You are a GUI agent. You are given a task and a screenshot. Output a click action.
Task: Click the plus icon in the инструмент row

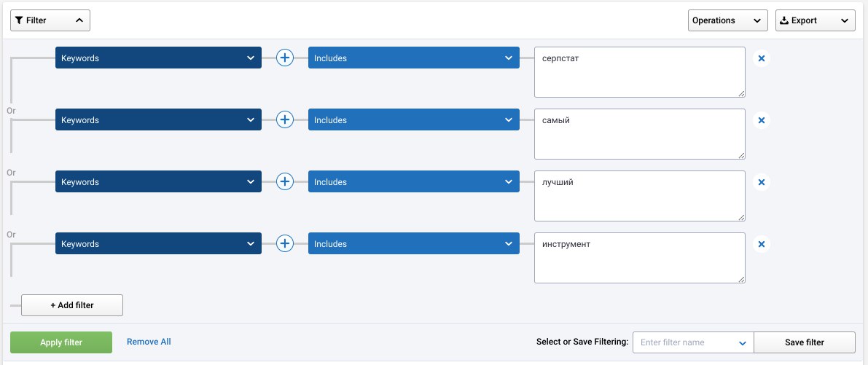284,243
